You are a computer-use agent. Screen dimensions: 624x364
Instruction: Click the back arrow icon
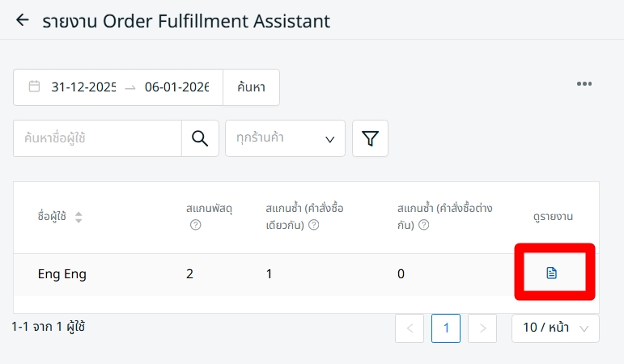pyautogui.click(x=22, y=20)
